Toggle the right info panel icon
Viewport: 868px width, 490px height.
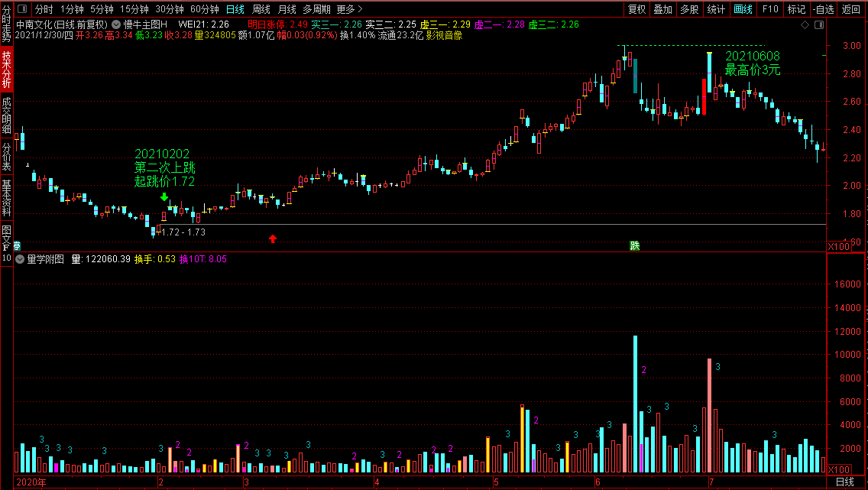819,25
